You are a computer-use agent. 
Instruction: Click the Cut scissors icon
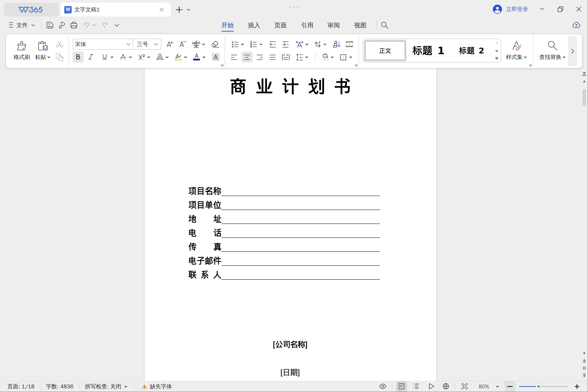click(59, 44)
